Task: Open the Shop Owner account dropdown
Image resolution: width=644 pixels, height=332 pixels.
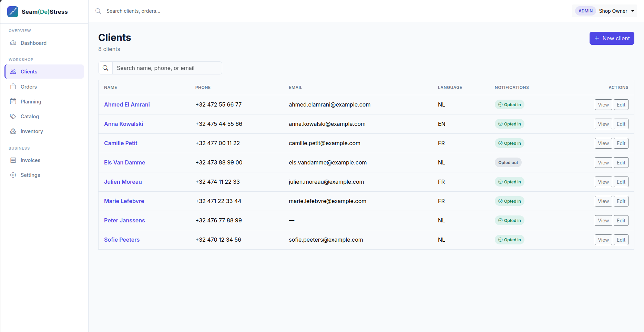Action: click(604, 11)
